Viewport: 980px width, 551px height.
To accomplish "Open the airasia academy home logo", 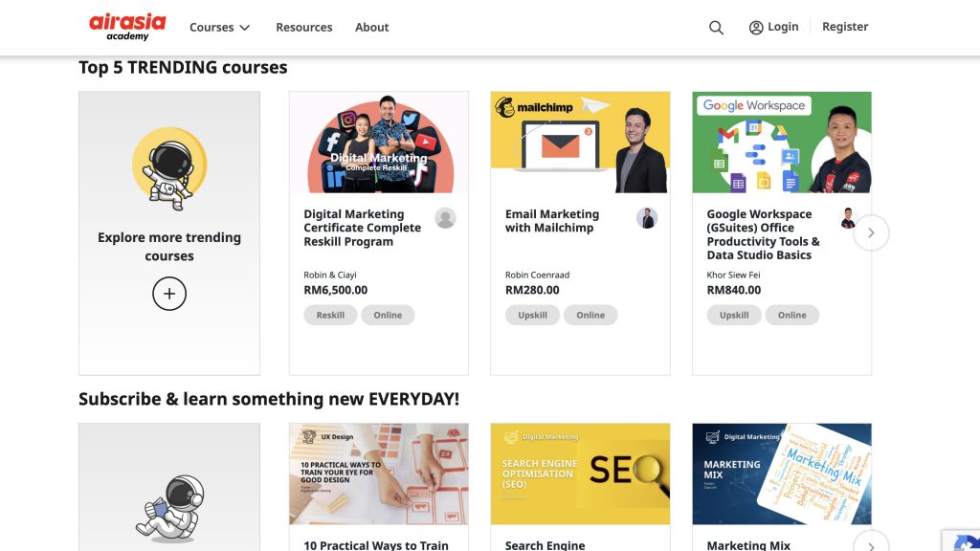I will [127, 27].
